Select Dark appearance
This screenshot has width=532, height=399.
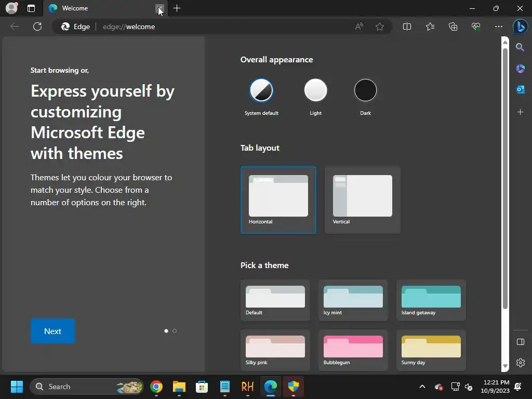[x=365, y=90]
